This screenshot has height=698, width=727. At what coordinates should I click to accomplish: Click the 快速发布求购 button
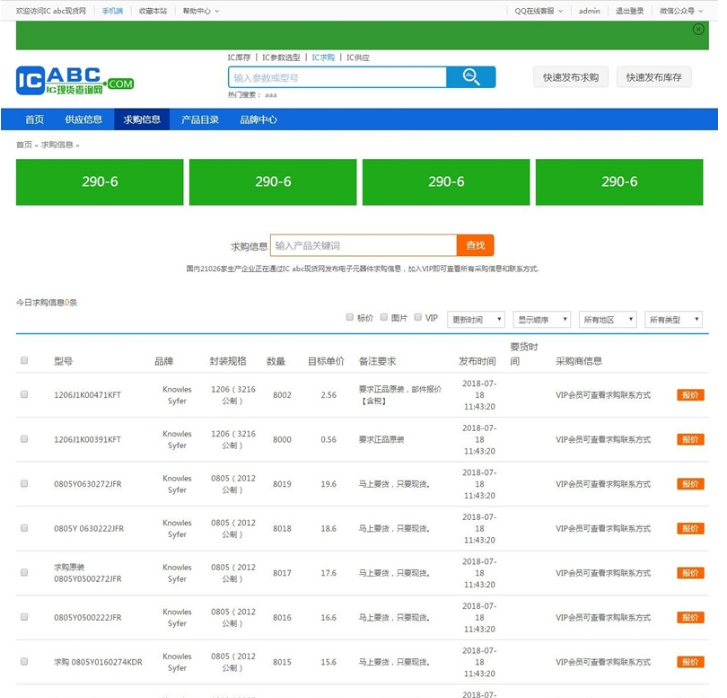571,77
